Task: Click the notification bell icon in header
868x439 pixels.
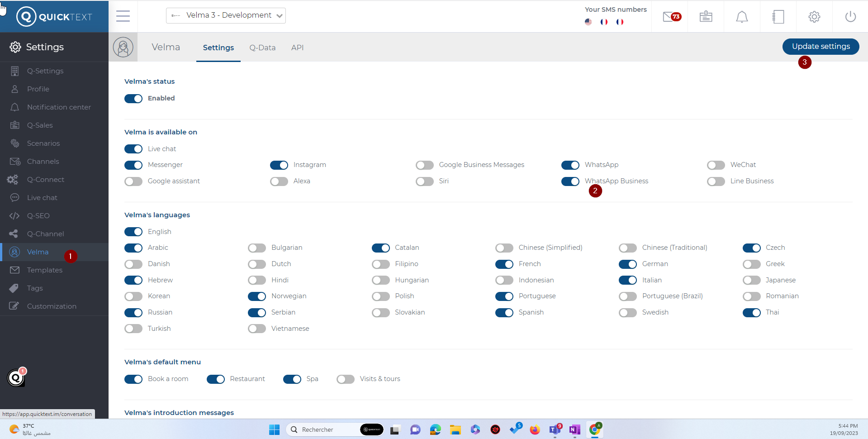Action: 742,17
